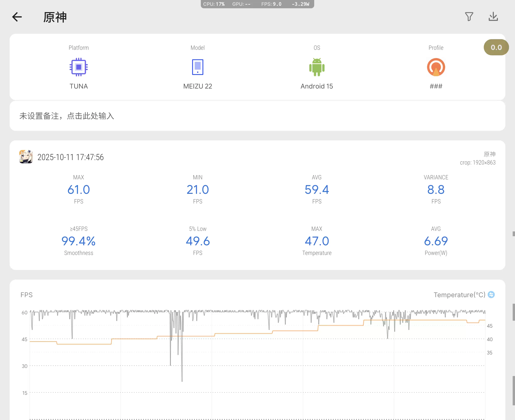
Task: Click the 原神 title in the header
Action: (55, 17)
